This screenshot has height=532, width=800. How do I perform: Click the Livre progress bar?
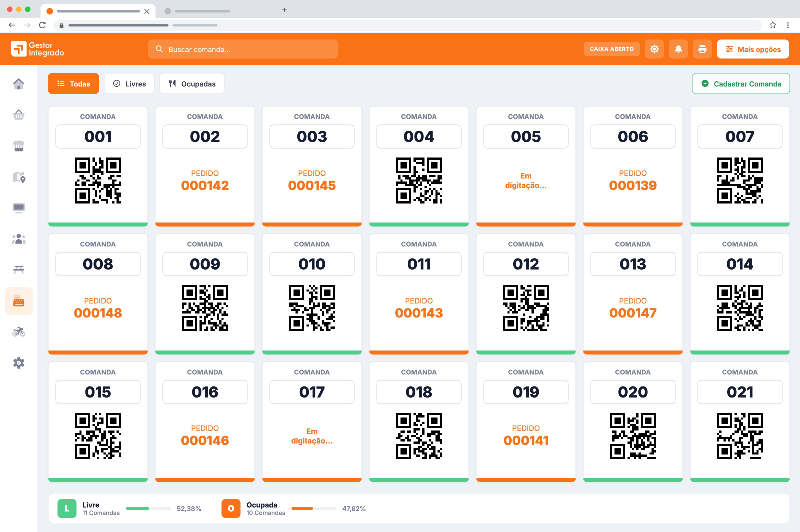click(148, 508)
